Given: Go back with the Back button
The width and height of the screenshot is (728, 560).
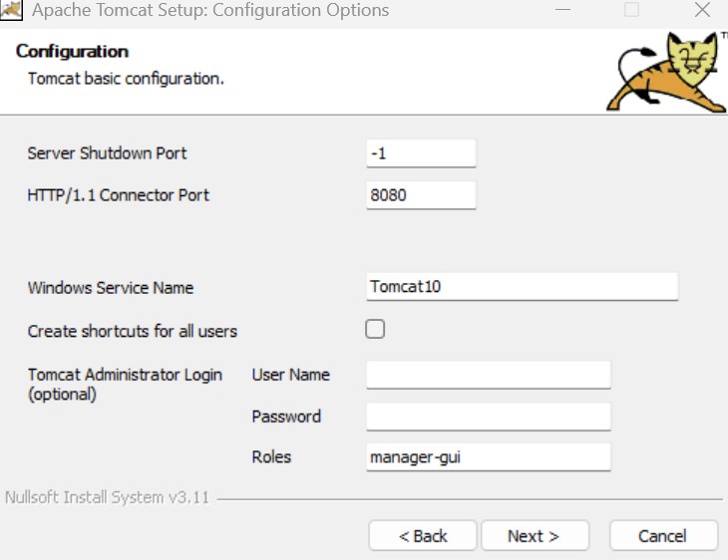Looking at the screenshot, I should (423, 536).
